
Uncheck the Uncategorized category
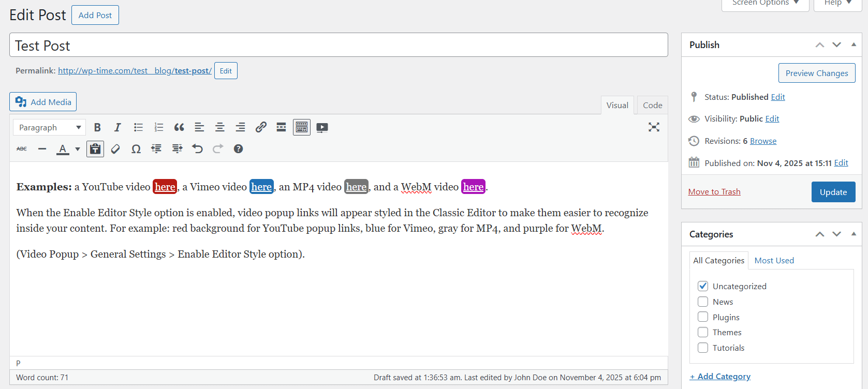pos(703,286)
